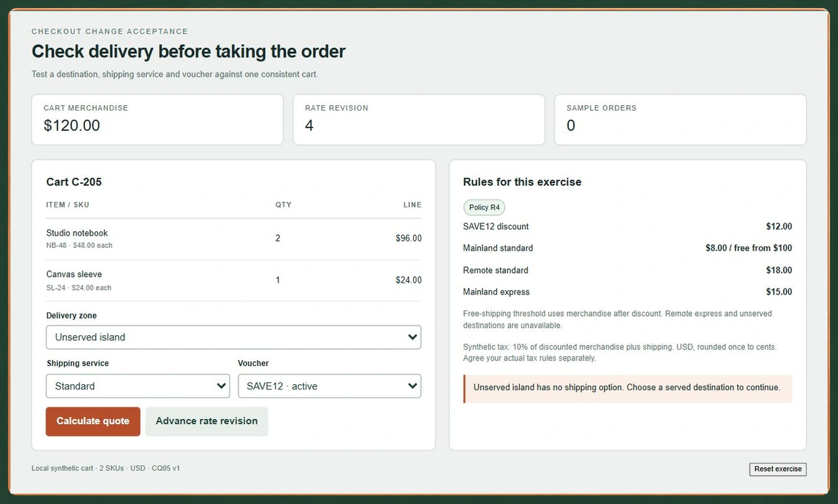This screenshot has height=504, width=838.
Task: Click the Remote standard rule label
Action: point(496,270)
